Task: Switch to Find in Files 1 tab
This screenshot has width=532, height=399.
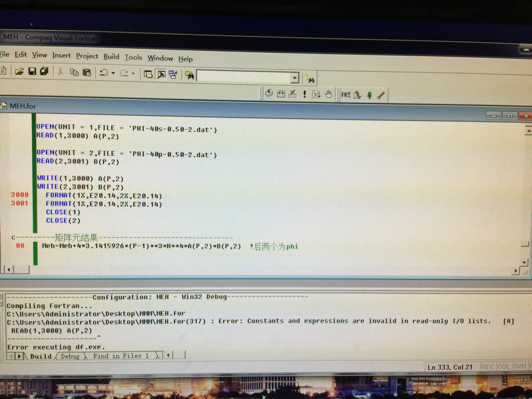Action: [121, 356]
